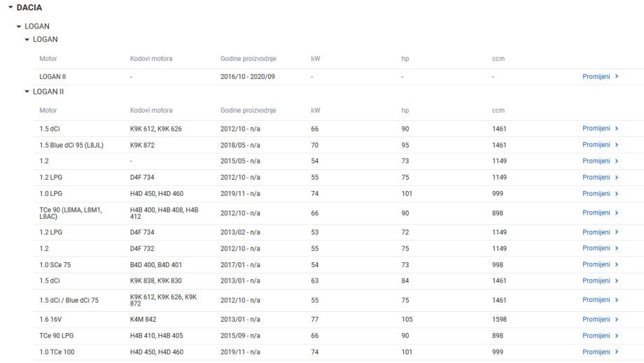Image resolution: width=644 pixels, height=363 pixels.
Task: Select 'Motor' header in upper LOGAN table
Action: tap(48, 59)
